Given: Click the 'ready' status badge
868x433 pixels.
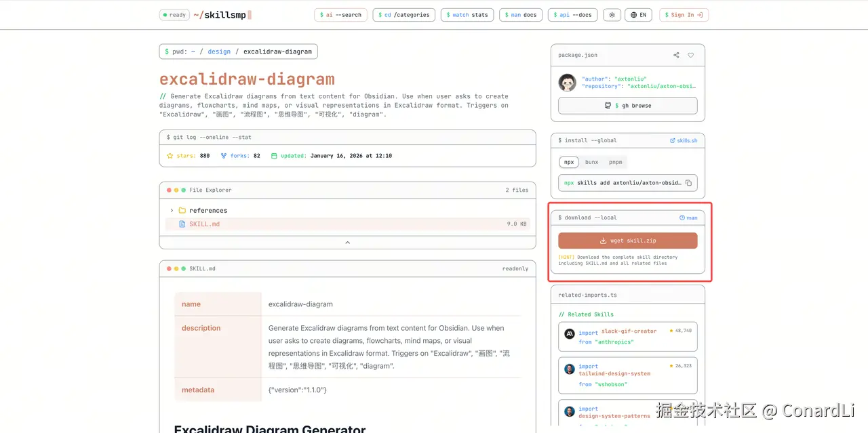Looking at the screenshot, I should pos(174,15).
